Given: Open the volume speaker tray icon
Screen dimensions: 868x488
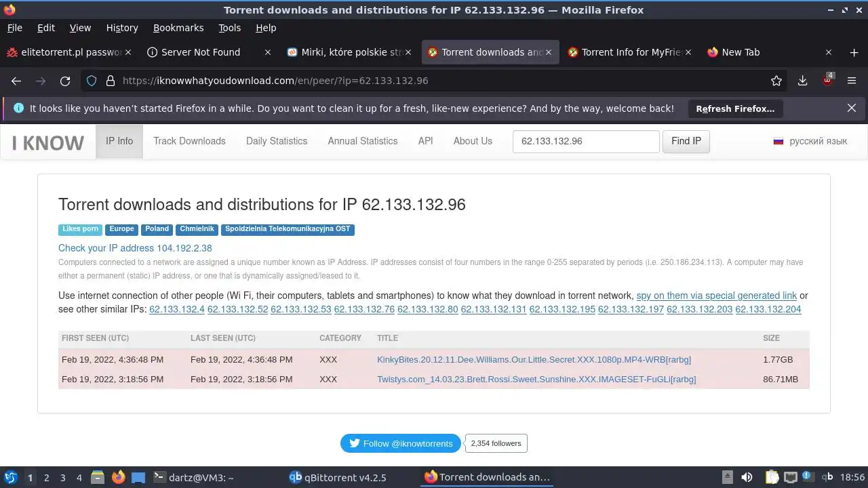Looking at the screenshot, I should 747,477.
